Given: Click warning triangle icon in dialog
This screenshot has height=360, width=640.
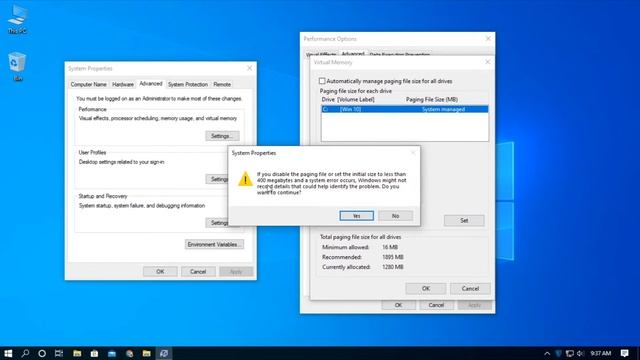Looking at the screenshot, I should click(x=245, y=179).
